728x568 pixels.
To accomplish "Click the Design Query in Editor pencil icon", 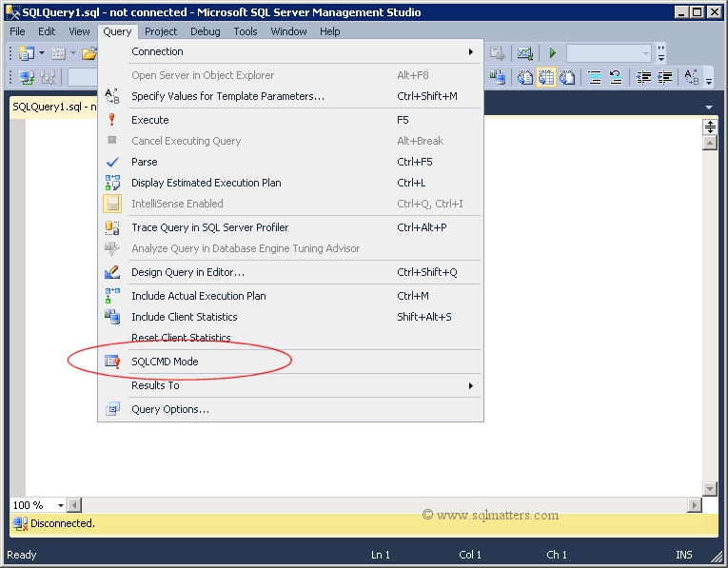I will click(x=112, y=272).
